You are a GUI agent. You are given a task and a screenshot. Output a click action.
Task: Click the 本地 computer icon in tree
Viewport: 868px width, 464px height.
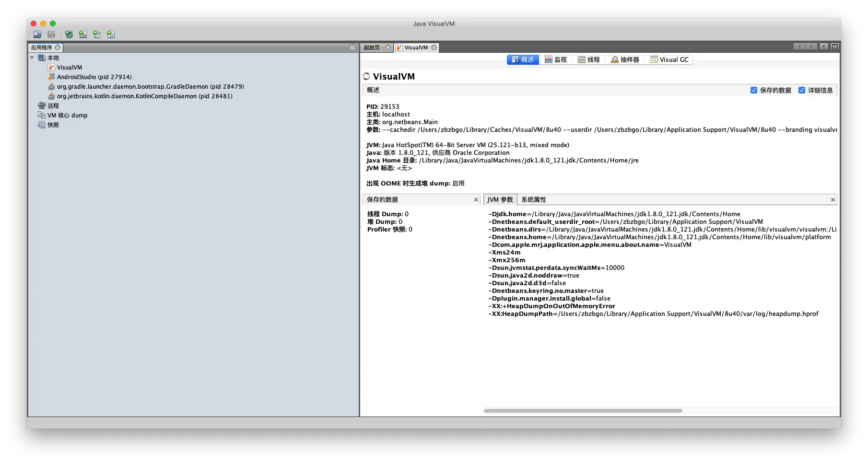coord(42,58)
